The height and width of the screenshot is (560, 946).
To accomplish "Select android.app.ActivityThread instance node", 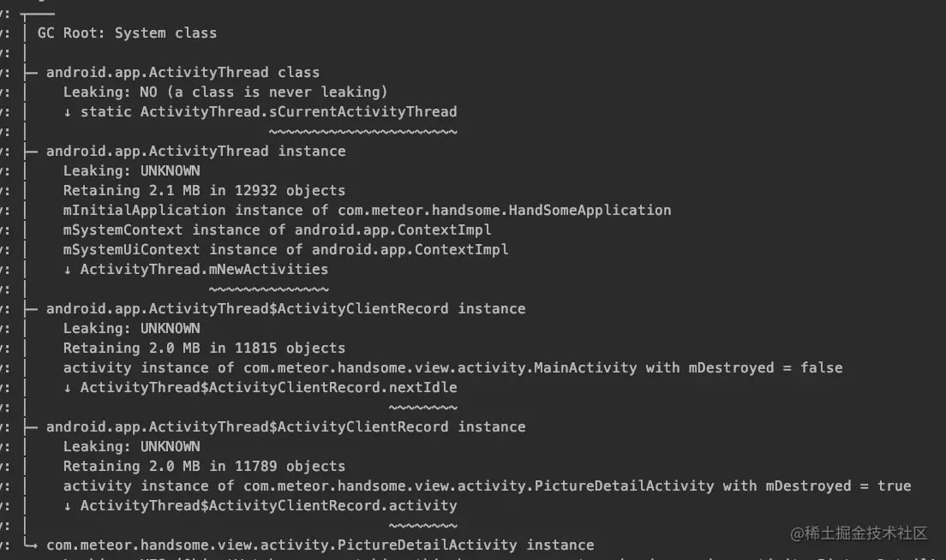I will click(x=196, y=152).
